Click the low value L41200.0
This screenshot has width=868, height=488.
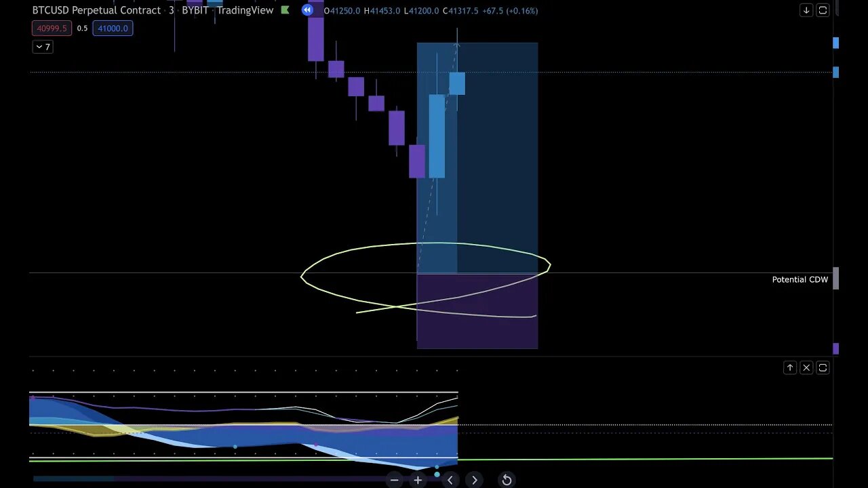click(421, 11)
